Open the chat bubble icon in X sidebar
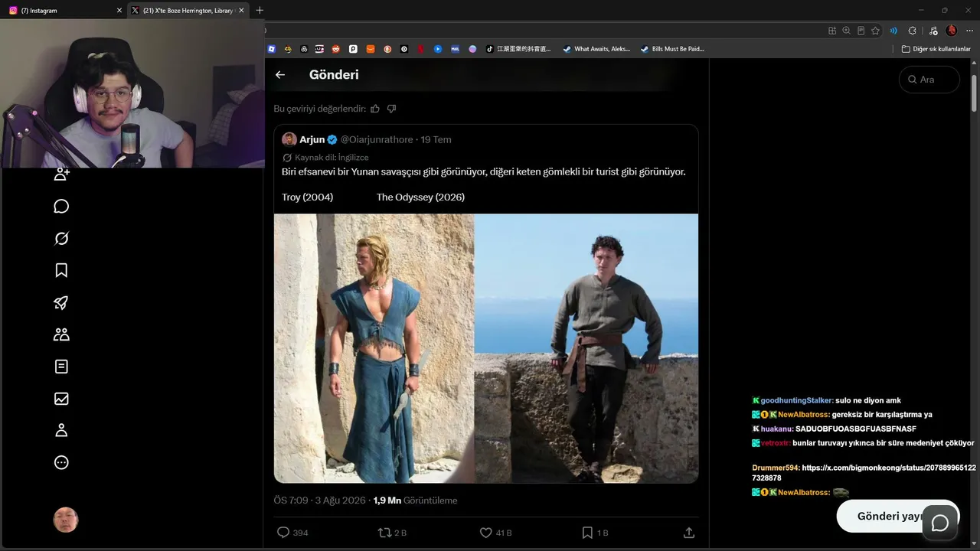 pyautogui.click(x=62, y=207)
